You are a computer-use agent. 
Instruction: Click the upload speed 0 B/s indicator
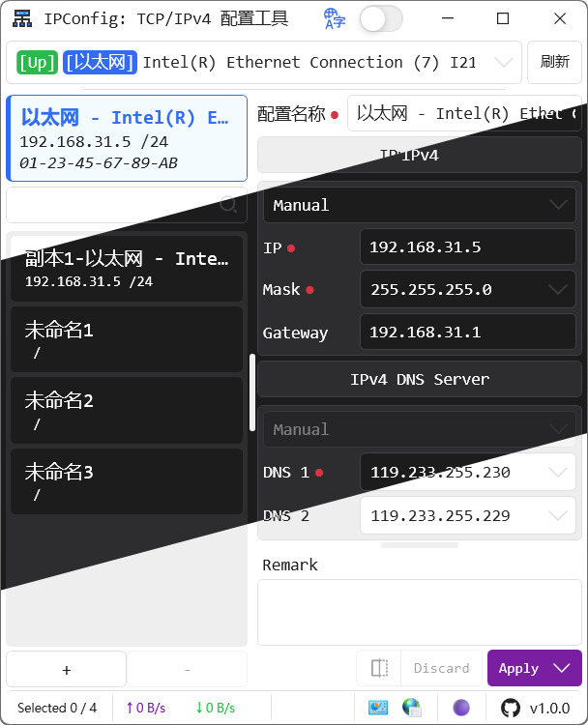click(x=146, y=708)
